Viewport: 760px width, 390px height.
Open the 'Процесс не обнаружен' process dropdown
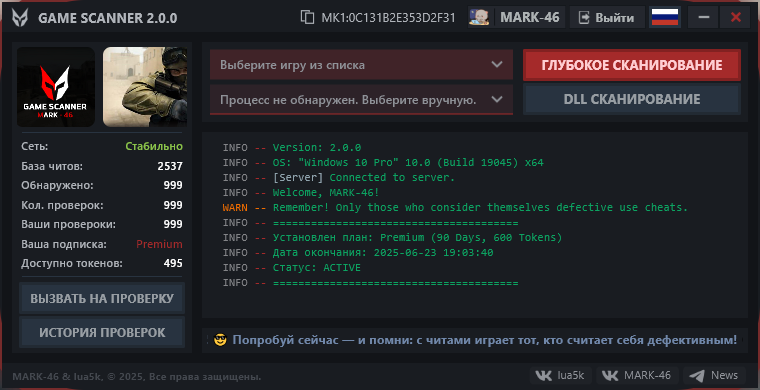(361, 100)
